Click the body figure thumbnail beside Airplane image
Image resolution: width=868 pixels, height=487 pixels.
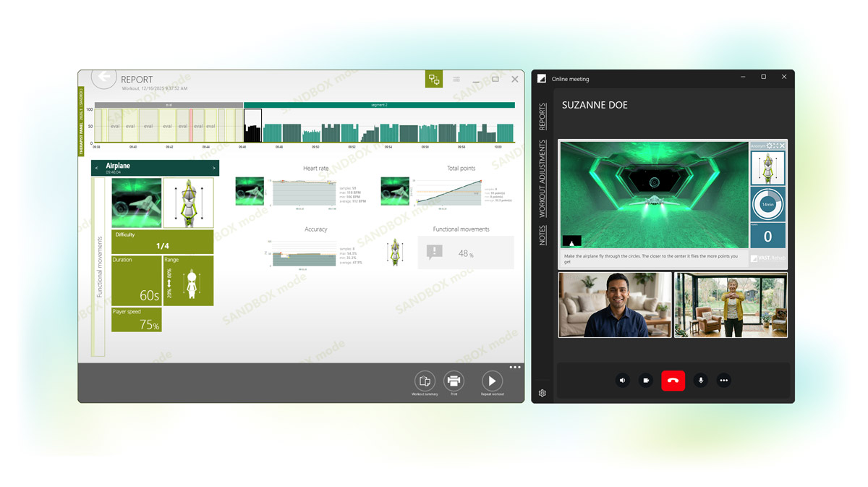coord(188,203)
